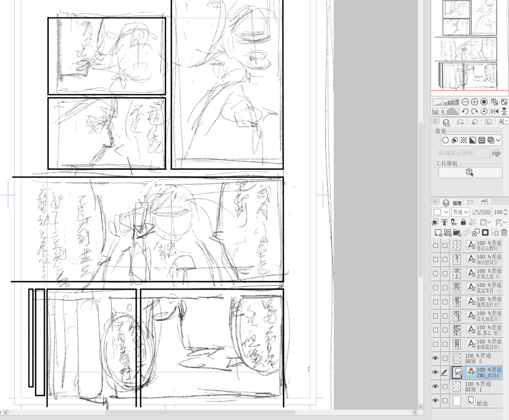The height and width of the screenshot is (420, 509).
Task: Show the 要让山野同学 text layer
Action: point(435,246)
